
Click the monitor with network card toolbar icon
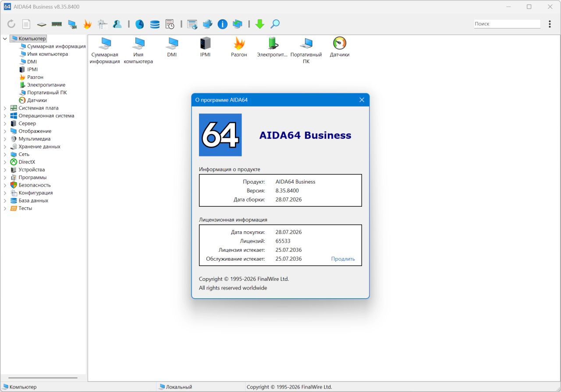72,24
